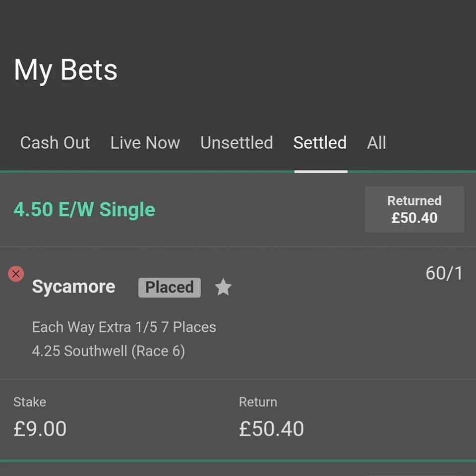Image resolution: width=476 pixels, height=476 pixels.
Task: Select the Unsettled tab
Action: (x=237, y=143)
